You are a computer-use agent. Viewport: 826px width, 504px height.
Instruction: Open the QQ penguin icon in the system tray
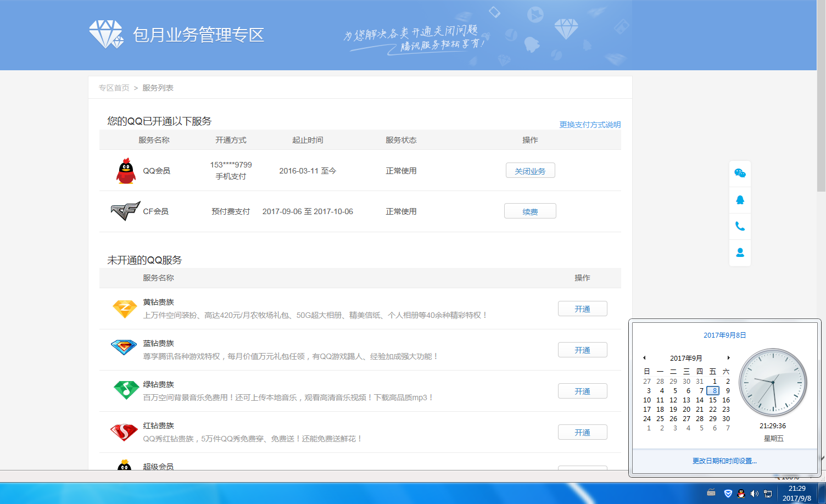point(741,494)
